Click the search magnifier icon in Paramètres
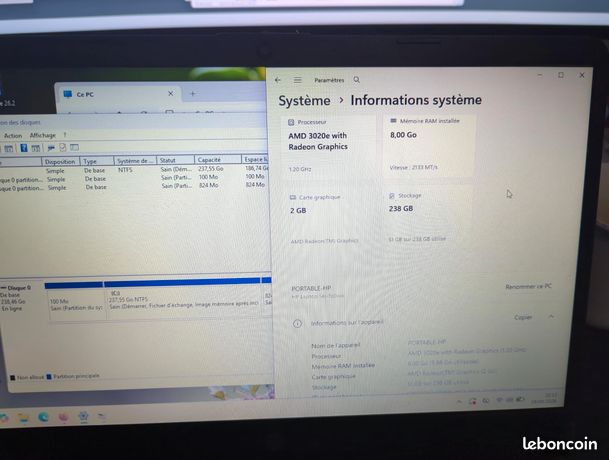Screen dimensions: 609x460 (x=357, y=80)
